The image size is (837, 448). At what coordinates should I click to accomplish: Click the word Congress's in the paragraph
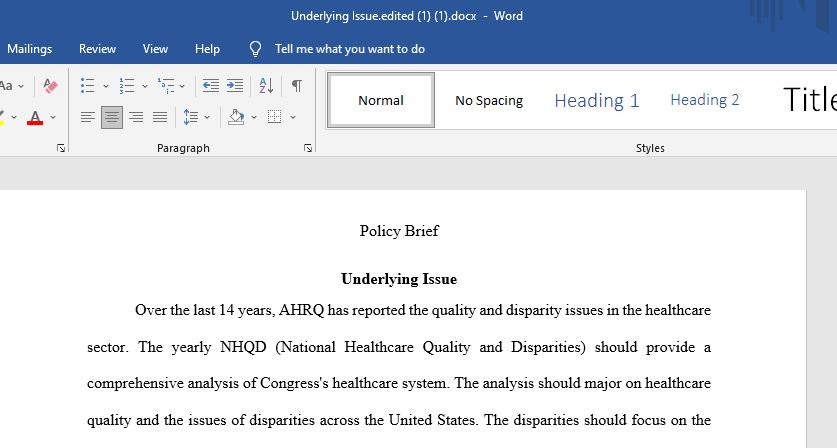point(294,383)
